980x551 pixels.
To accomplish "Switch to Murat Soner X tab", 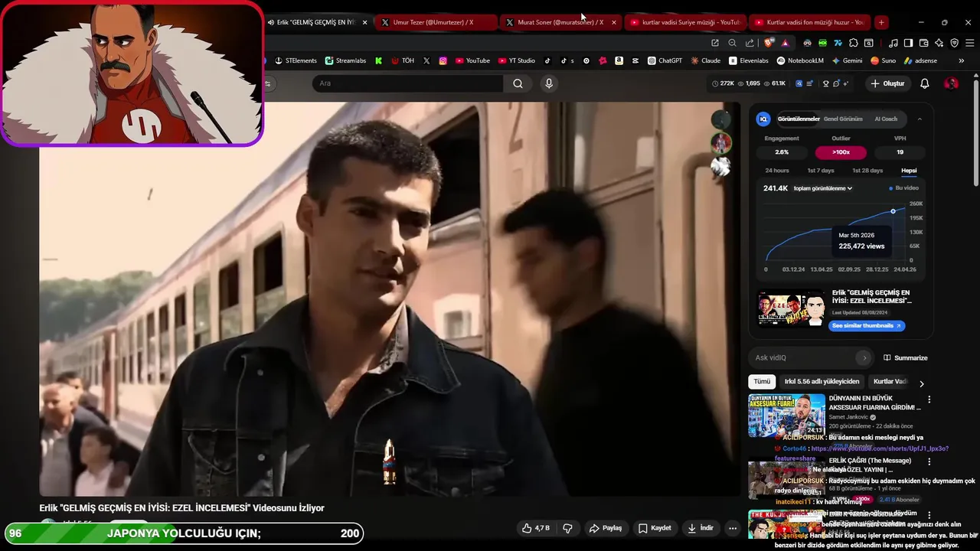I will point(561,22).
